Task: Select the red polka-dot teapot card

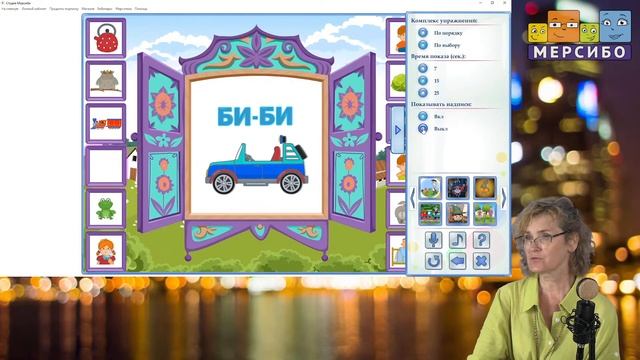Action: click(x=106, y=38)
